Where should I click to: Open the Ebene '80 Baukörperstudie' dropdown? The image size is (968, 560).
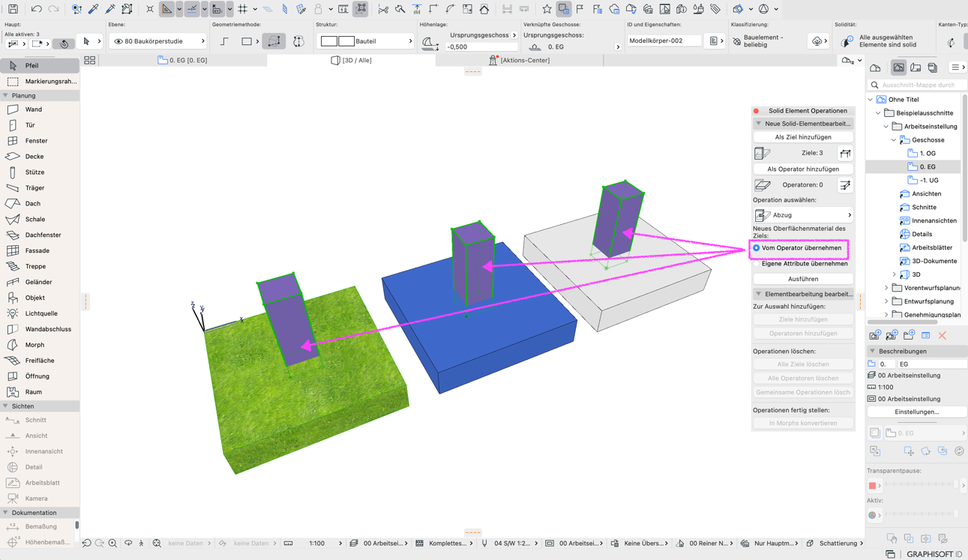[x=159, y=41]
